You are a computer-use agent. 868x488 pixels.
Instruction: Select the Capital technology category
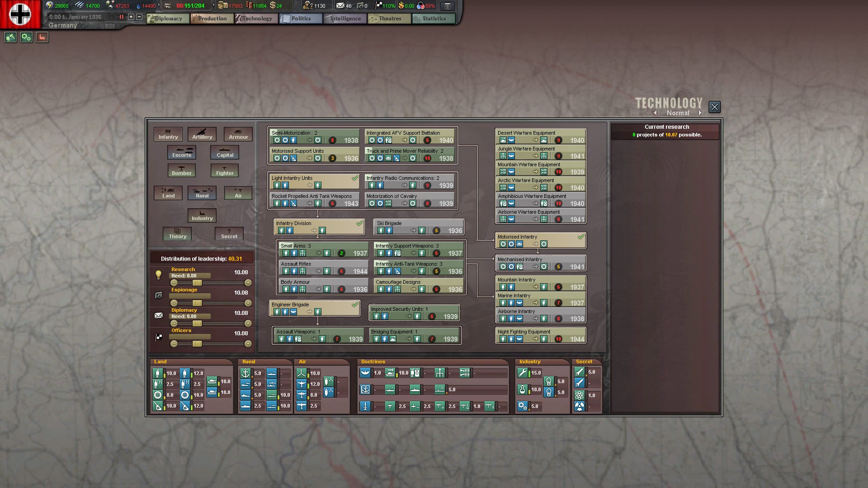(x=225, y=152)
